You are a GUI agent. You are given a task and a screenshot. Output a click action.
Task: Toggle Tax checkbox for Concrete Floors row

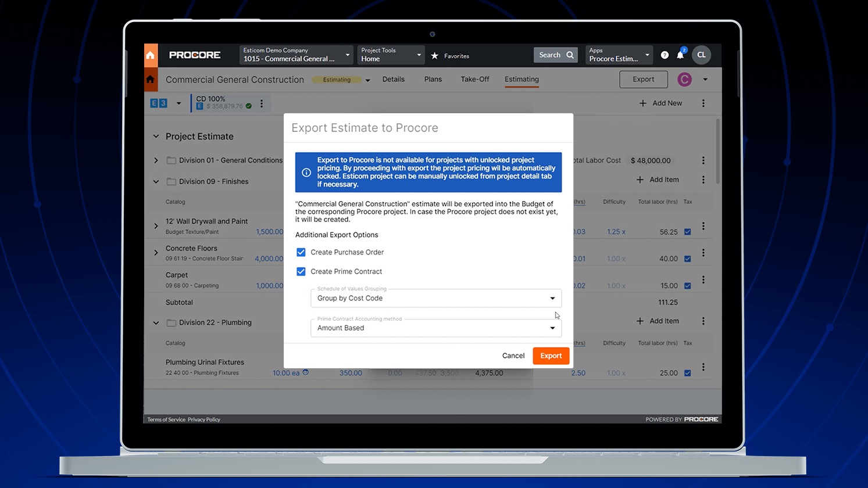point(688,259)
